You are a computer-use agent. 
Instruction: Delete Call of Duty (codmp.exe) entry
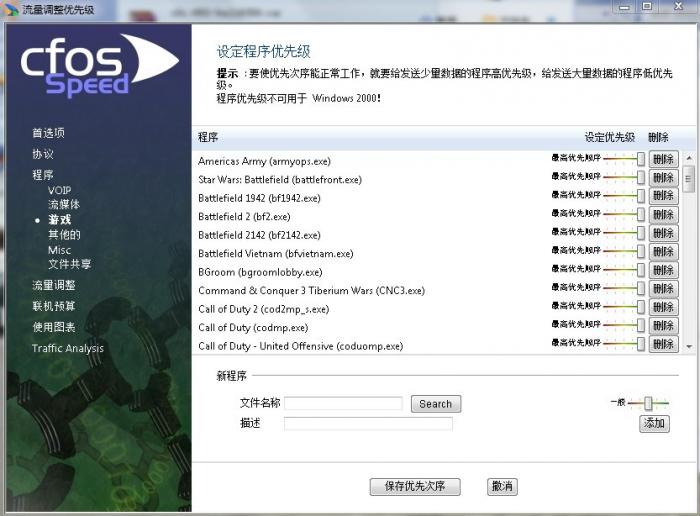(x=663, y=326)
